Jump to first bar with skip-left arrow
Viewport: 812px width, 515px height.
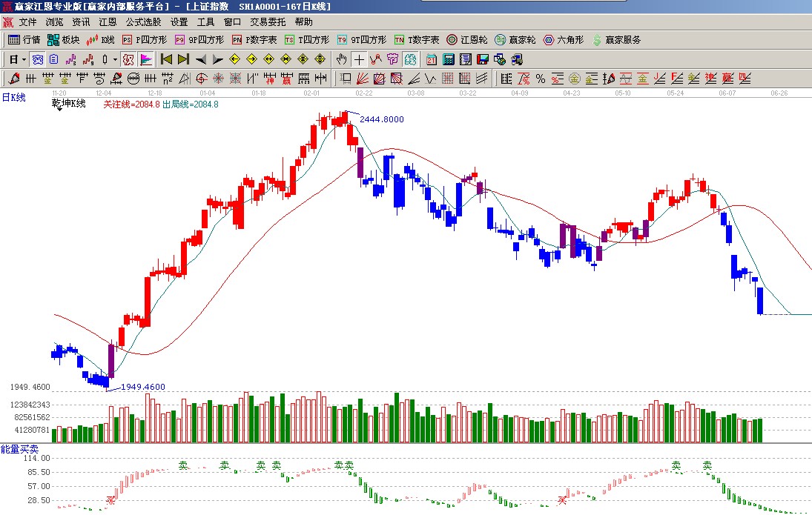click(x=166, y=59)
